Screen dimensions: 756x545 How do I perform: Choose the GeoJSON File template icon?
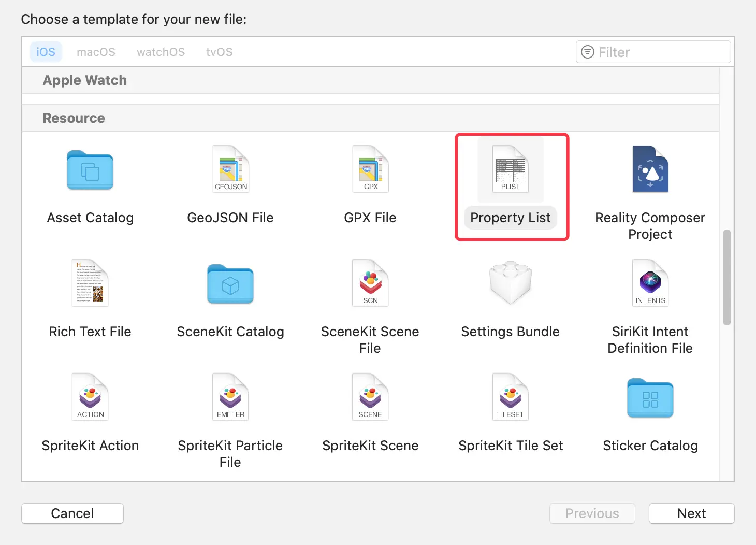[230, 169]
